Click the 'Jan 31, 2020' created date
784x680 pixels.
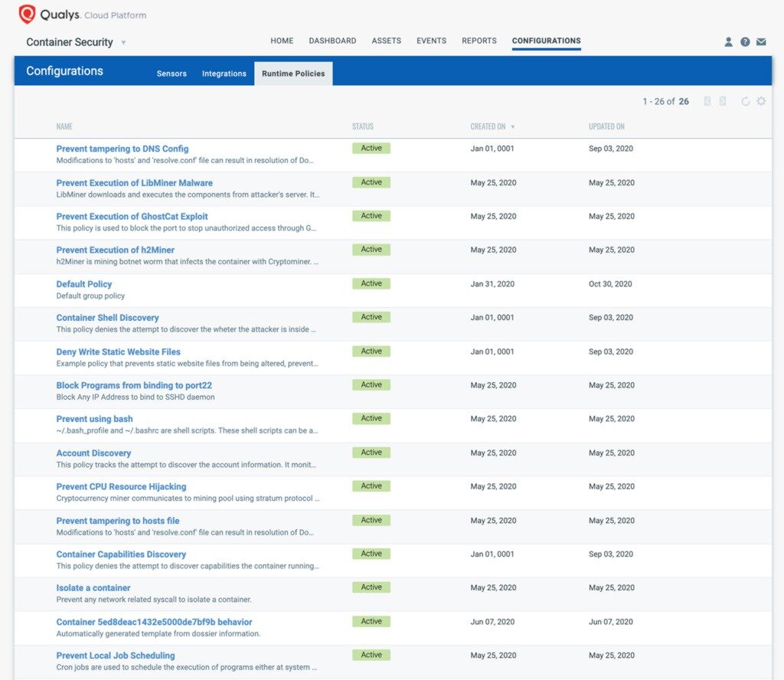(x=492, y=284)
